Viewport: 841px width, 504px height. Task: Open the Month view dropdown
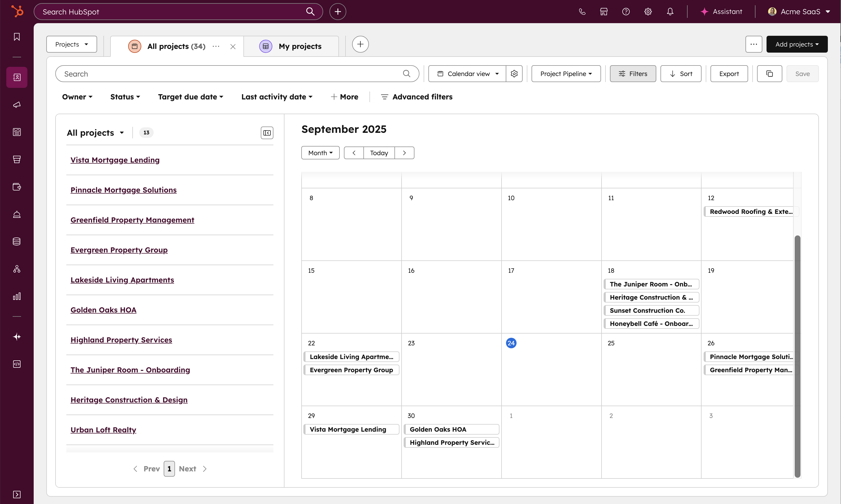(320, 153)
